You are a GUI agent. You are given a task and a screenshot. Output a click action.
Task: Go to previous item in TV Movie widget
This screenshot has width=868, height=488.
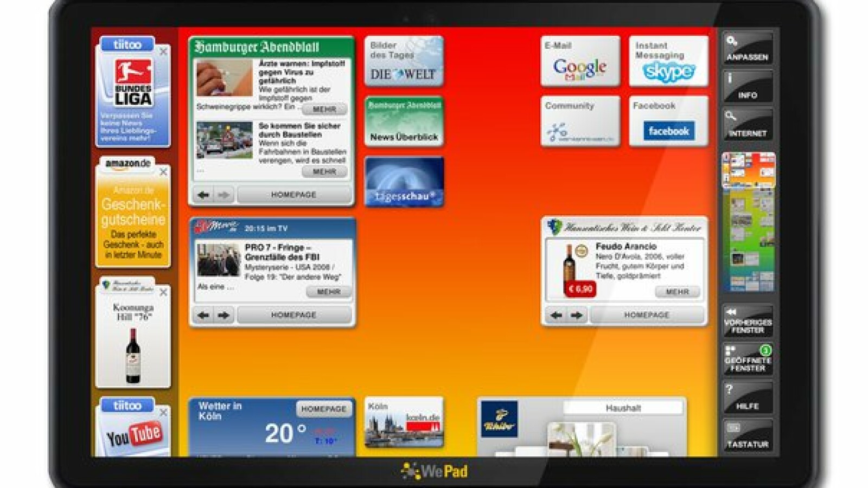coord(203,315)
